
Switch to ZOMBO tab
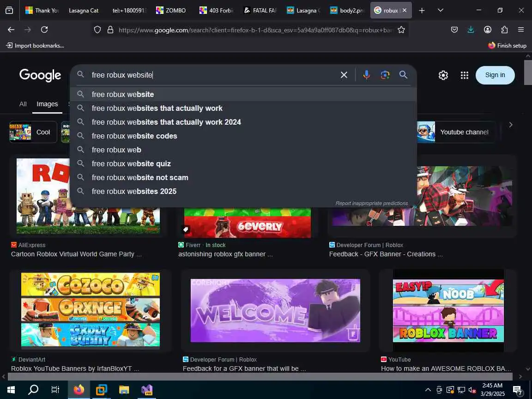pyautogui.click(x=171, y=11)
